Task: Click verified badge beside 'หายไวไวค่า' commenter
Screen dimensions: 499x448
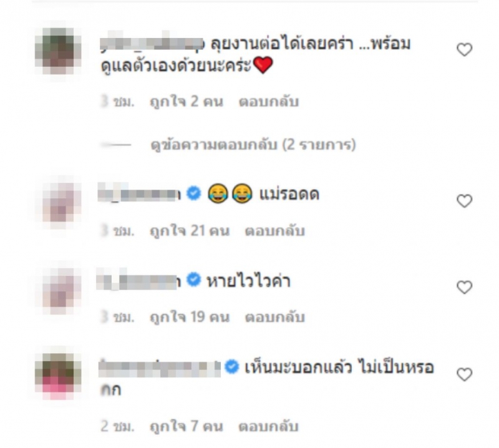Action: click(x=194, y=280)
